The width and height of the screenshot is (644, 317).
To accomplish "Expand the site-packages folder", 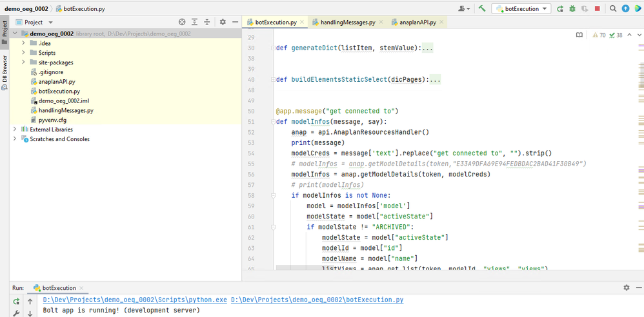I will pyautogui.click(x=23, y=62).
